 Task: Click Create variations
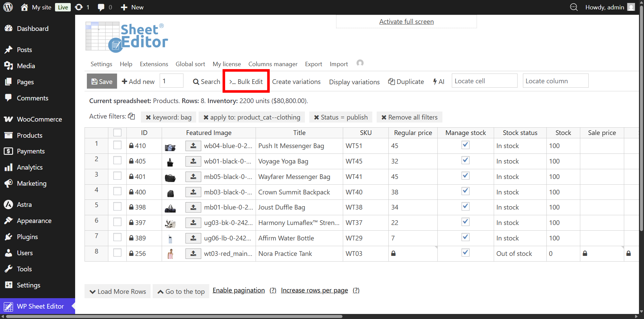pyautogui.click(x=296, y=82)
